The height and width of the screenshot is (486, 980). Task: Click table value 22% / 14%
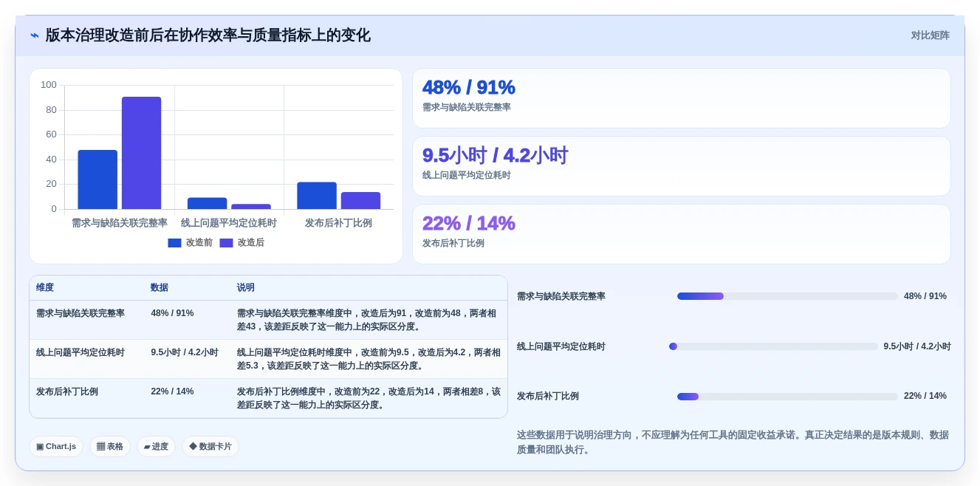[172, 391]
